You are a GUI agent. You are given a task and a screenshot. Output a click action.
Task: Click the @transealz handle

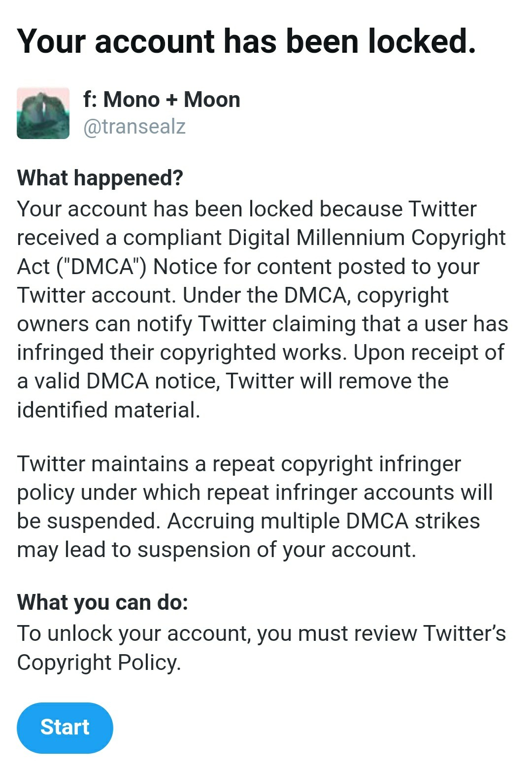pyautogui.click(x=134, y=127)
